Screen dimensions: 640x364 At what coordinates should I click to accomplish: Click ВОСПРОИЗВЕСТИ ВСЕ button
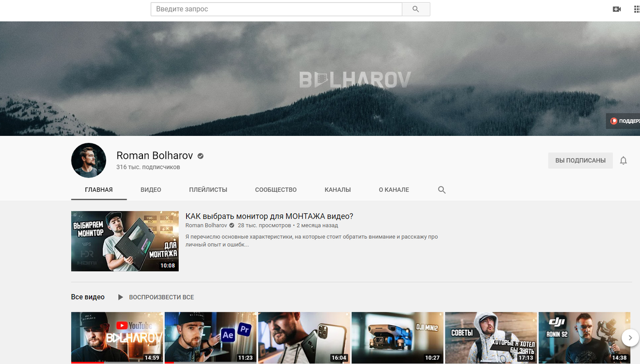pyautogui.click(x=162, y=297)
